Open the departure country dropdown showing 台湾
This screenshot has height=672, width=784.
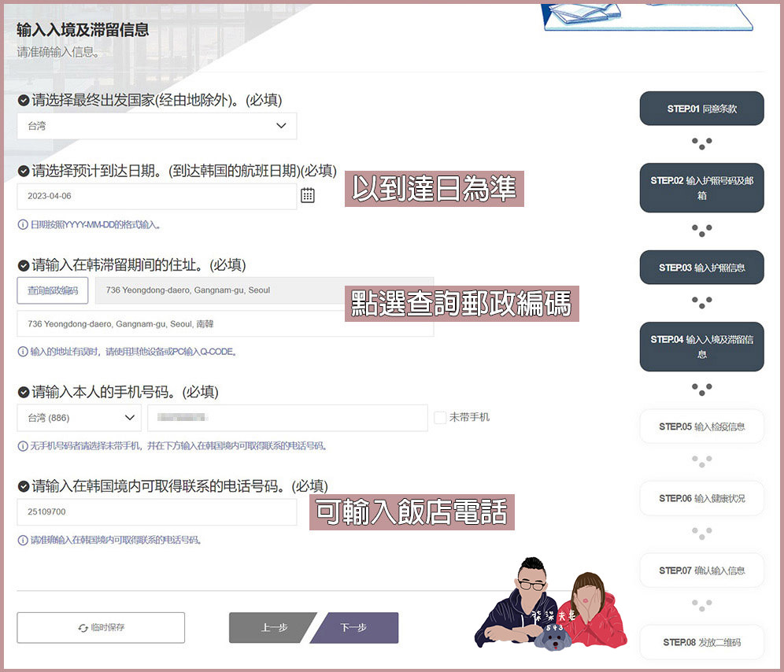point(157,126)
